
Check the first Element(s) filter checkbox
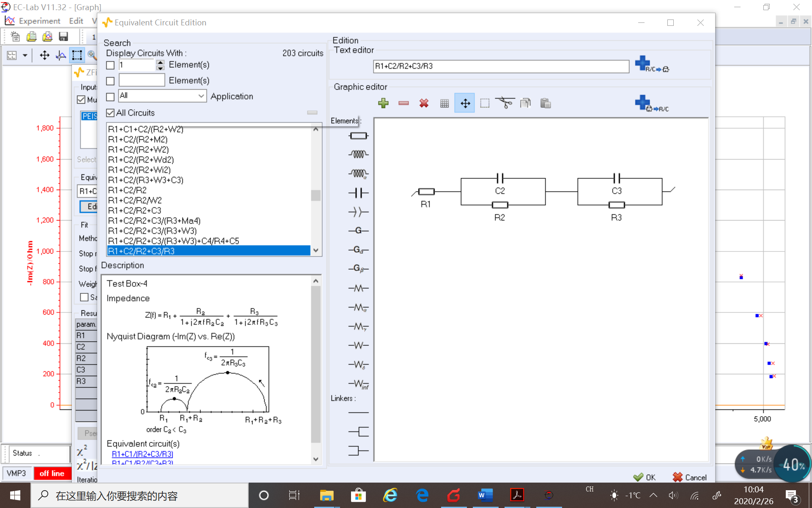point(110,65)
